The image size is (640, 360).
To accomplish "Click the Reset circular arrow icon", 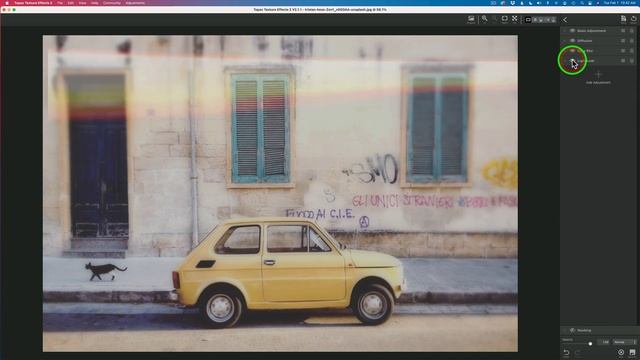I will coord(633,19).
